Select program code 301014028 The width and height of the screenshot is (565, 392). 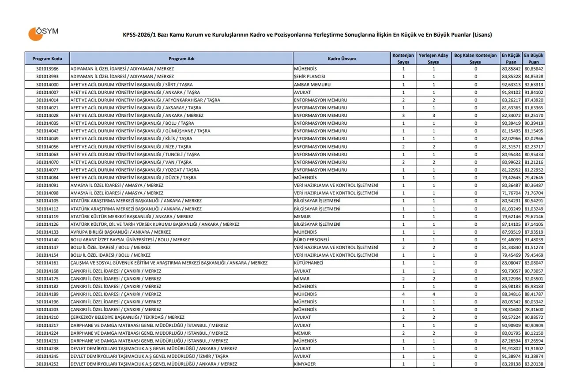[47, 116]
